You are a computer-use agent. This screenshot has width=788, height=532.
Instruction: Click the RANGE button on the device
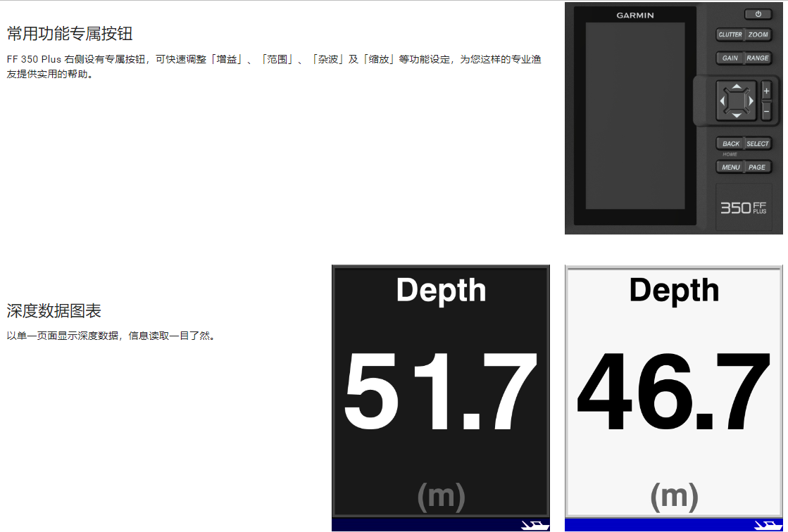[x=758, y=58]
